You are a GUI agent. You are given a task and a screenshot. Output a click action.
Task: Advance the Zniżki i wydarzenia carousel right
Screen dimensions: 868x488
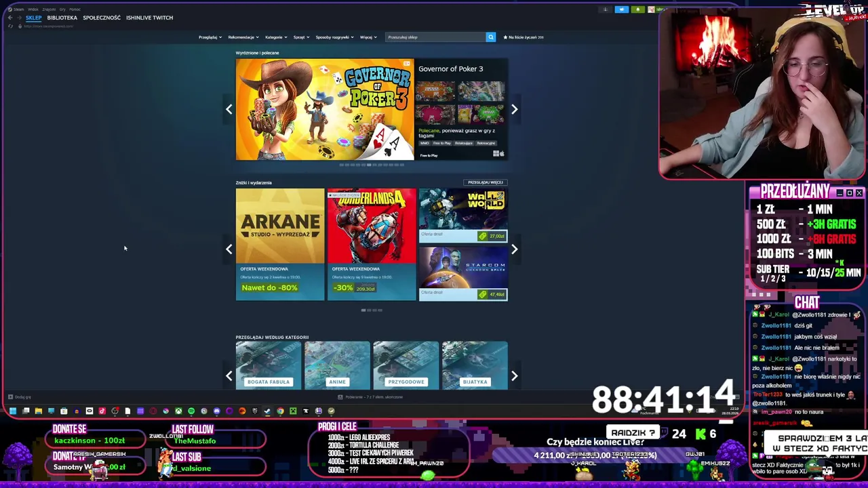tap(515, 249)
